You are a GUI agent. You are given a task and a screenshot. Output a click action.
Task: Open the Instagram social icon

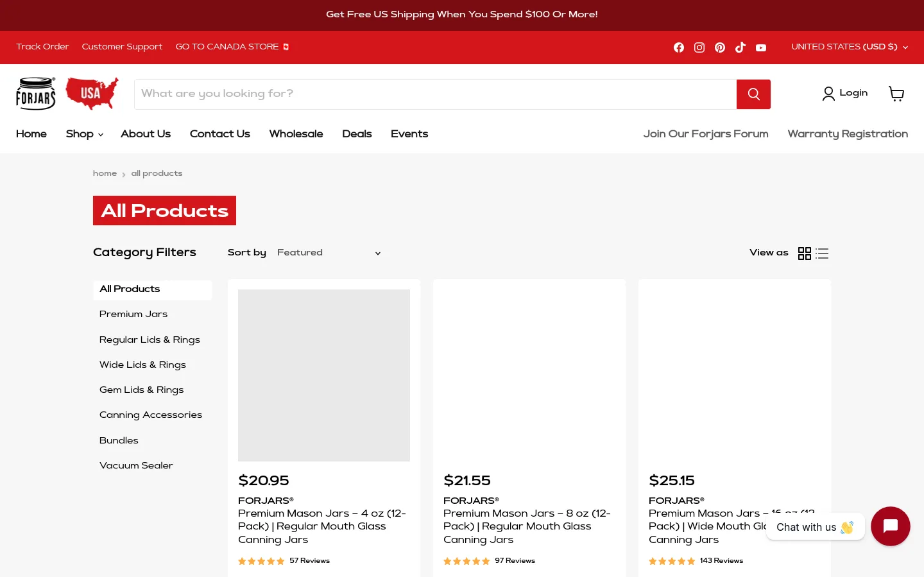(x=699, y=47)
